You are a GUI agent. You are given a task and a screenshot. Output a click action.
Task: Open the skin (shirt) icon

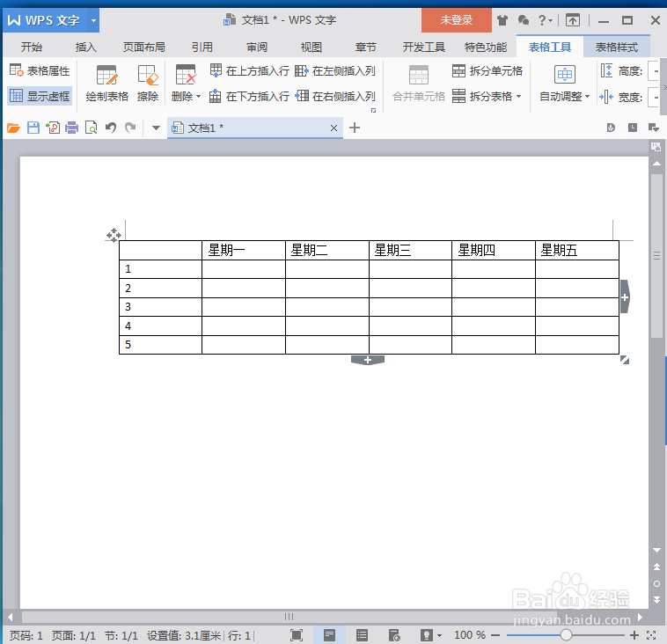tap(502, 20)
